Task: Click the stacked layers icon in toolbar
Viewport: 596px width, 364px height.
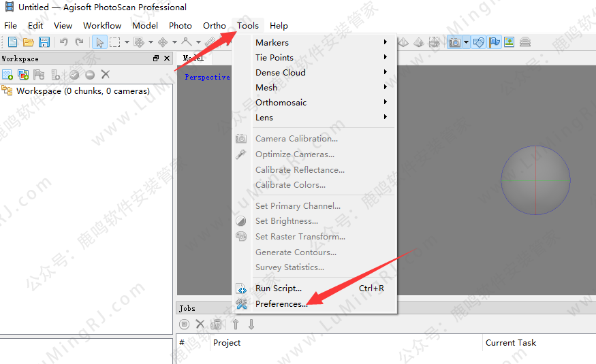Action: 525,42
